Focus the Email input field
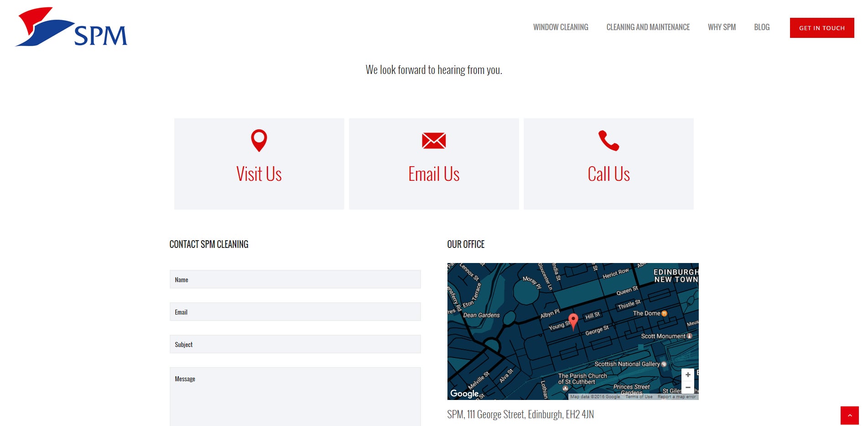This screenshot has width=868, height=426. (x=295, y=312)
